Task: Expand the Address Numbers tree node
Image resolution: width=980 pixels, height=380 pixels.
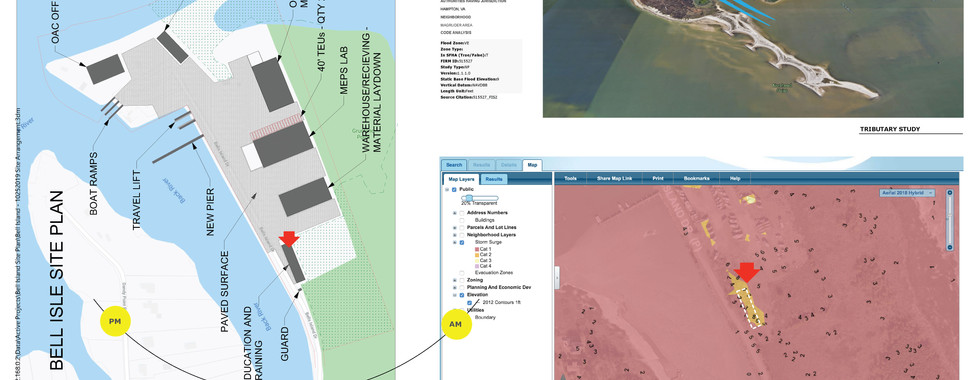Action: click(454, 213)
